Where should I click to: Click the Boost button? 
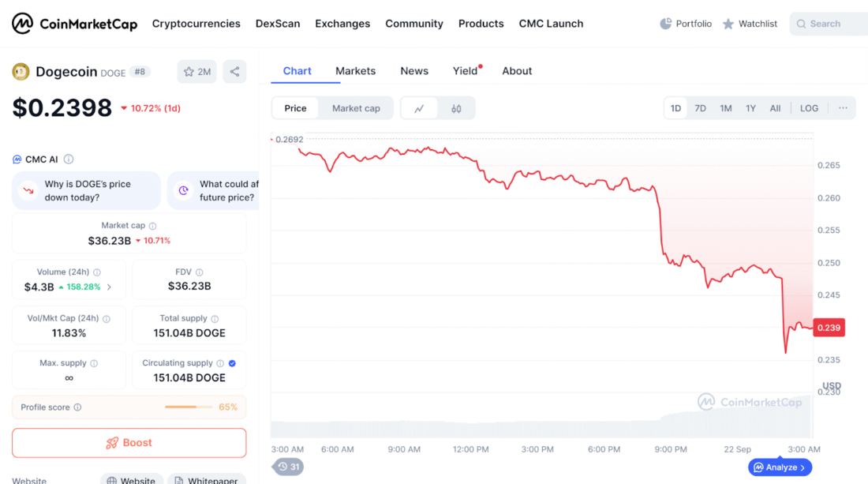(129, 443)
